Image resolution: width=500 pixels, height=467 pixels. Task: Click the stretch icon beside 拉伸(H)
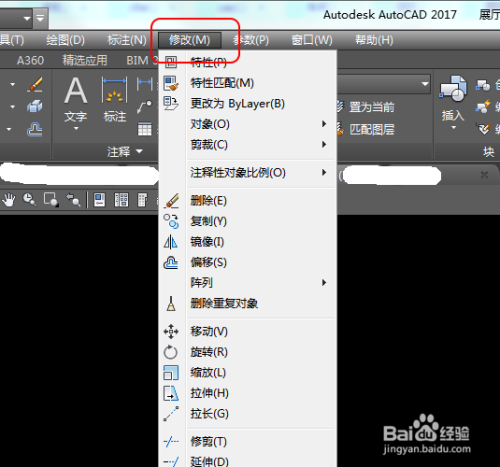coord(171,393)
